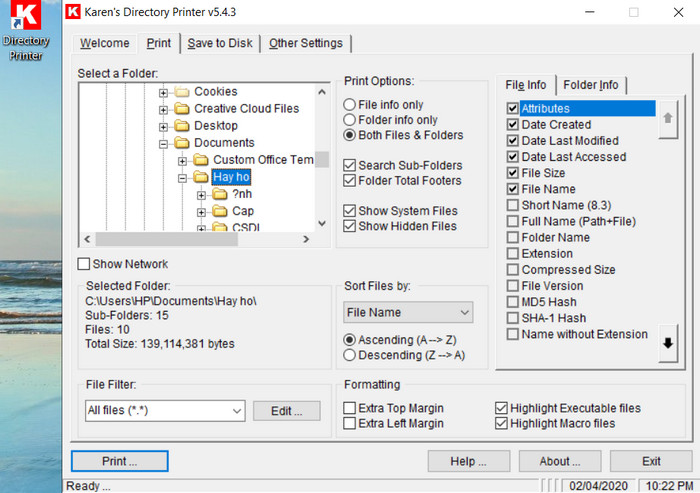Click the Cap folder icon

(220, 211)
